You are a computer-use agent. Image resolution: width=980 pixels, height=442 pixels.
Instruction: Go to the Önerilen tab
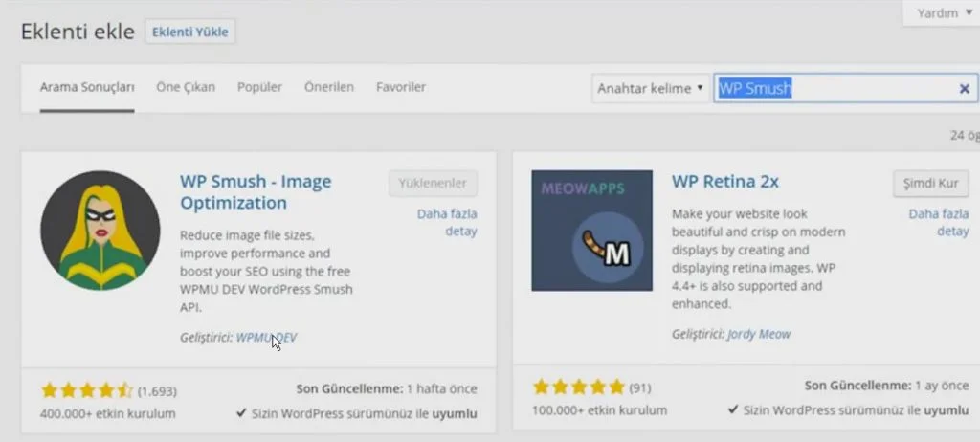[329, 87]
